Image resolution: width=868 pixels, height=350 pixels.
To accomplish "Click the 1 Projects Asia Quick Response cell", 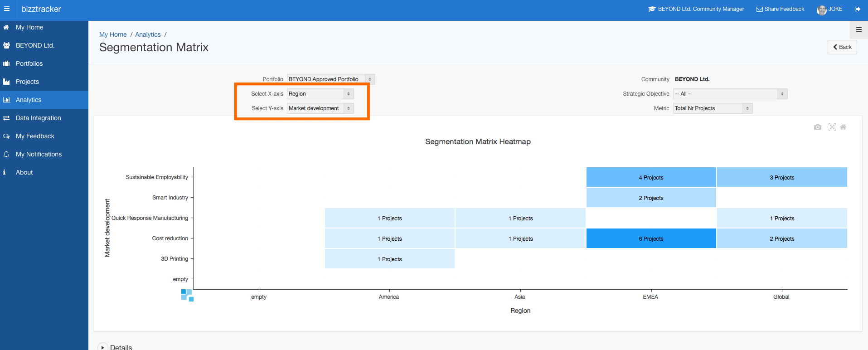I will (520, 218).
